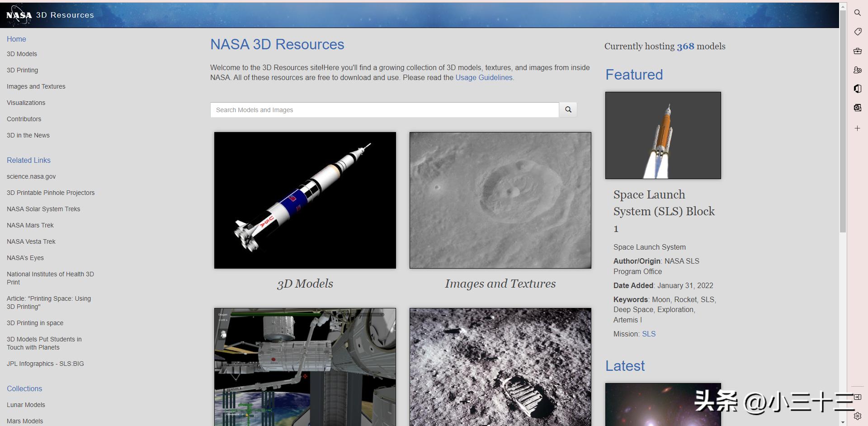Open the featured SLS Block 1 rocket image
The image size is (868, 426).
click(x=663, y=135)
